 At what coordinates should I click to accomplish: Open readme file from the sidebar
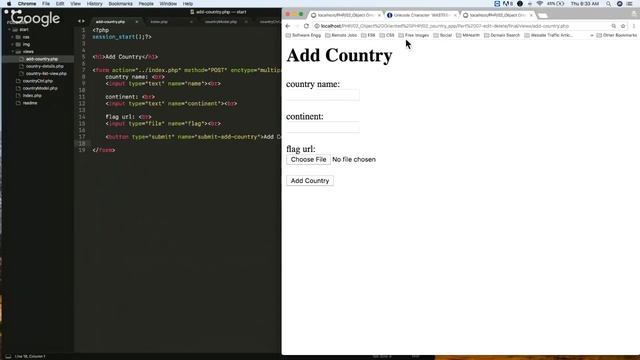point(30,103)
